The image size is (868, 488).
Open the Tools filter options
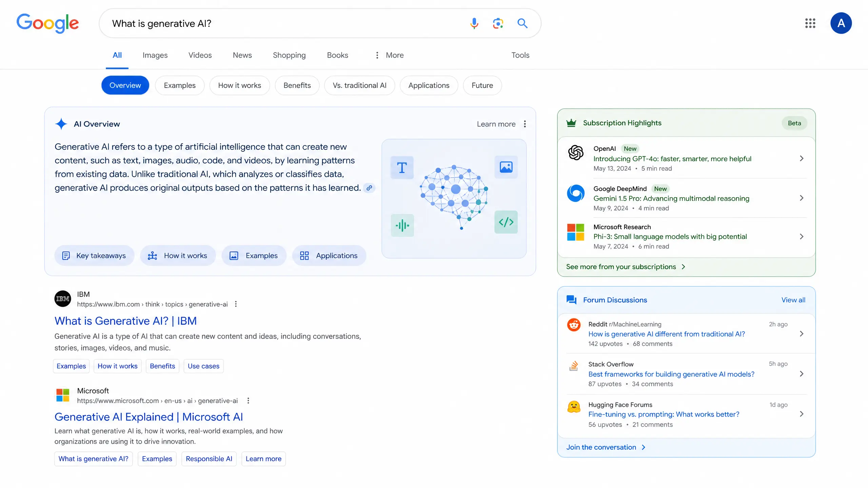point(520,55)
